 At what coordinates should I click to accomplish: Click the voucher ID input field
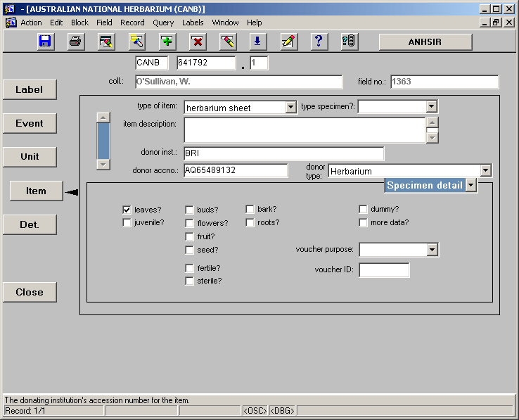click(384, 270)
